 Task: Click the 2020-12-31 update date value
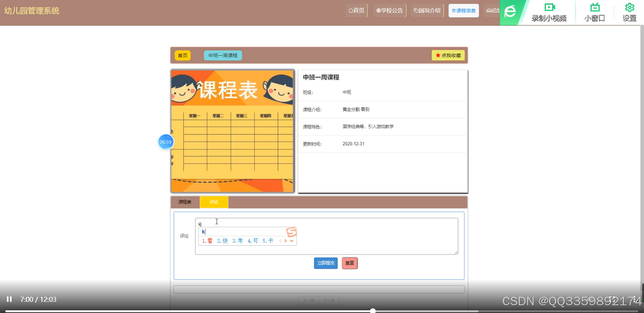click(x=353, y=144)
